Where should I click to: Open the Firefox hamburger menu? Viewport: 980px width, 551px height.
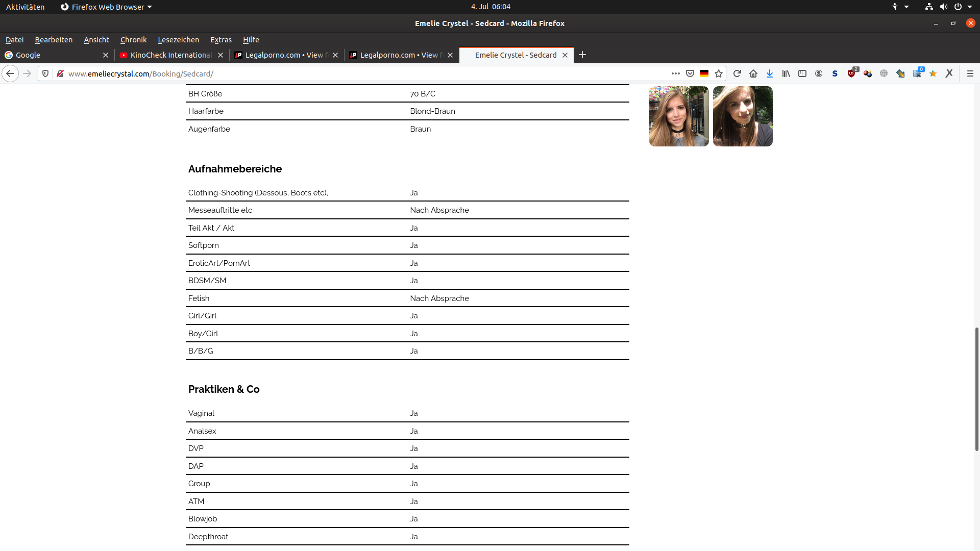pyautogui.click(x=970, y=73)
